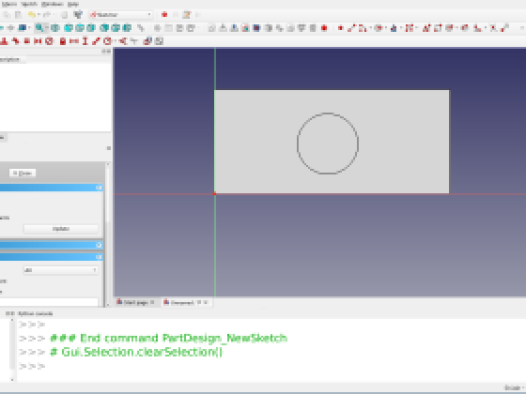Click the lock constraint icon

pos(62,41)
